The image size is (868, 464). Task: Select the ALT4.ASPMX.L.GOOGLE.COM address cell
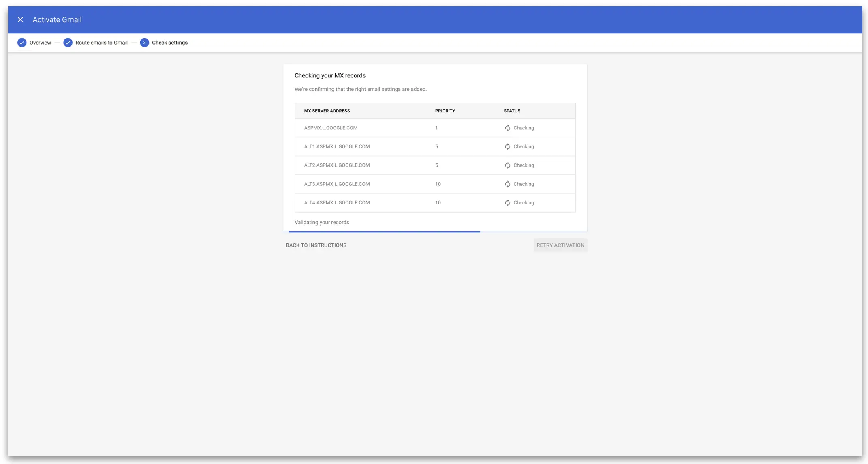coord(337,202)
